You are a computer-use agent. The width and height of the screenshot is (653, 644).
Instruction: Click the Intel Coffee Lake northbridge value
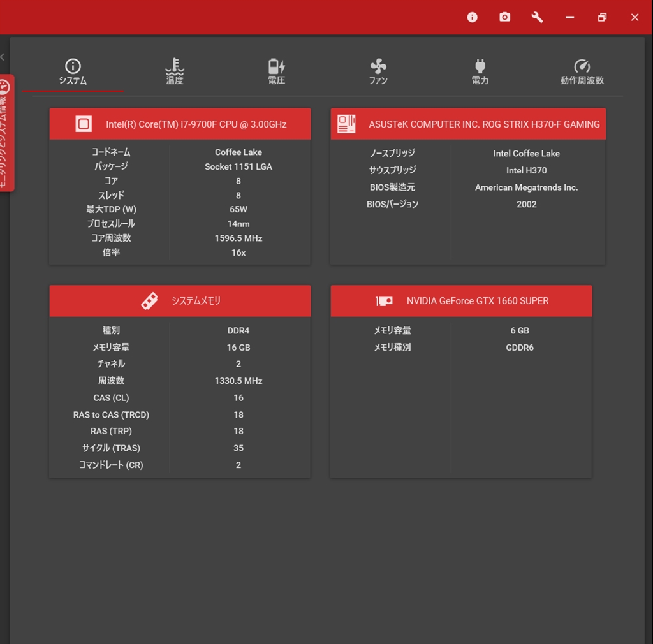526,153
